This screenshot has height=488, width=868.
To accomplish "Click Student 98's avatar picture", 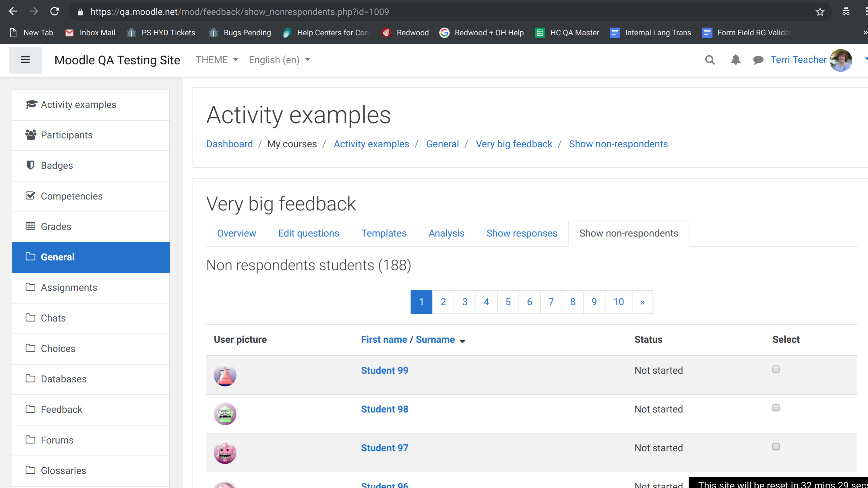I will coord(225,414).
